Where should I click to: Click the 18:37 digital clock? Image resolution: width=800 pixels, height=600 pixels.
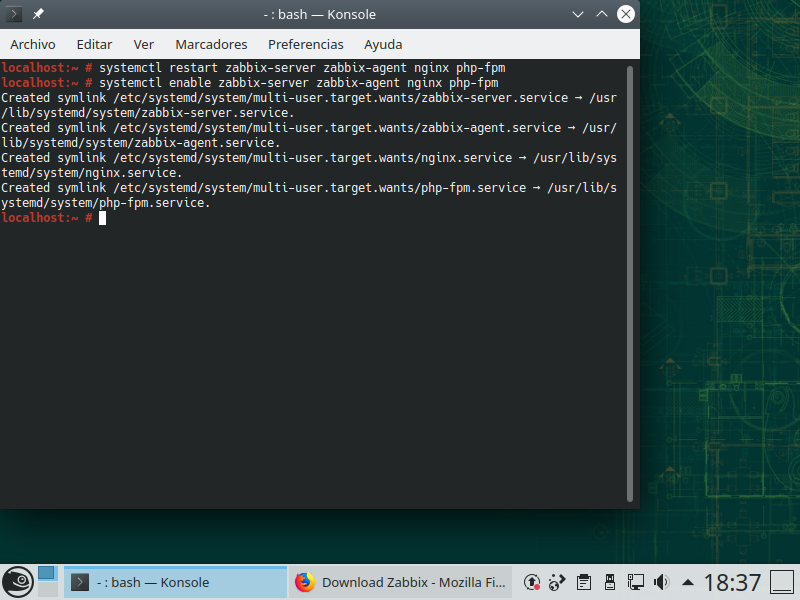[732, 582]
